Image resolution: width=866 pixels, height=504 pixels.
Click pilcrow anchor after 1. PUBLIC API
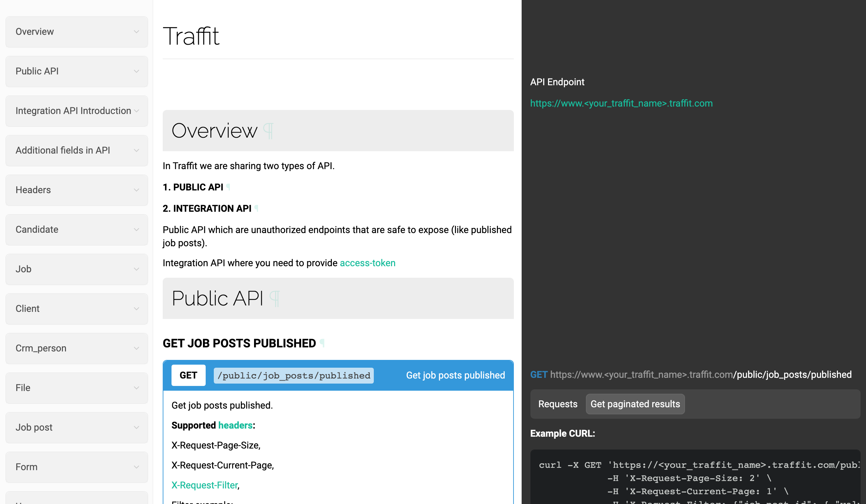coord(228,187)
